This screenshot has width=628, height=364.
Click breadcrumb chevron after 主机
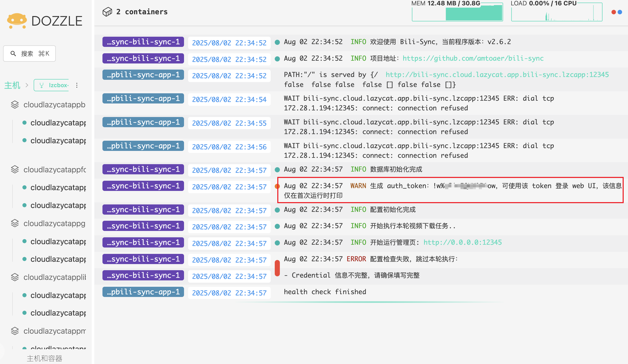[x=27, y=85]
